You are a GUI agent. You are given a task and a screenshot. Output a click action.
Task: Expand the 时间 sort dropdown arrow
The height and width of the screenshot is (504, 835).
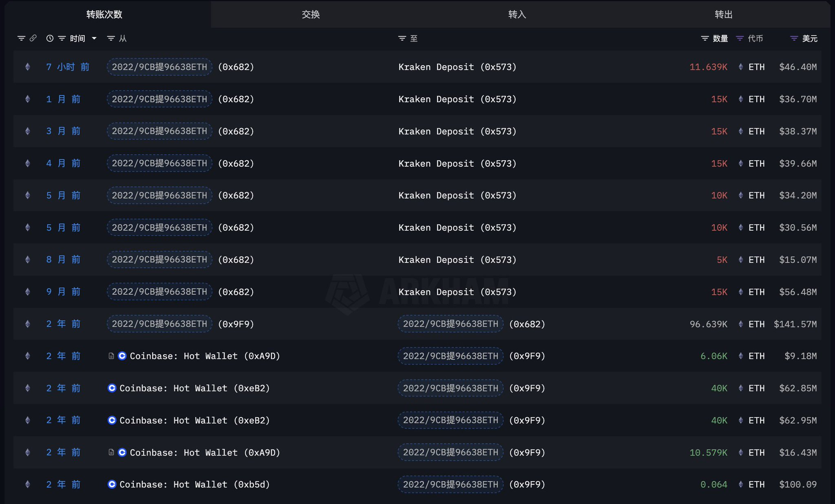[94, 38]
